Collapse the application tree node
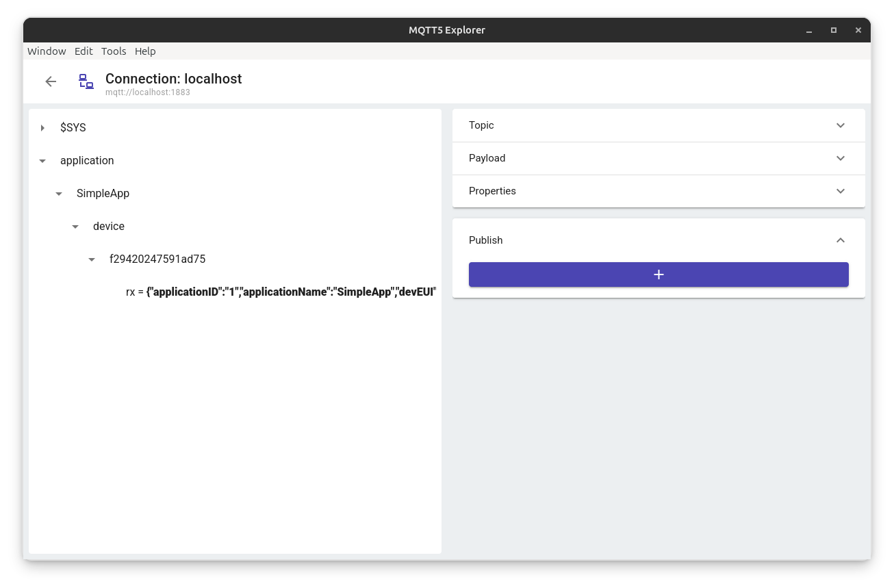The width and height of the screenshot is (894, 588). (x=42, y=161)
